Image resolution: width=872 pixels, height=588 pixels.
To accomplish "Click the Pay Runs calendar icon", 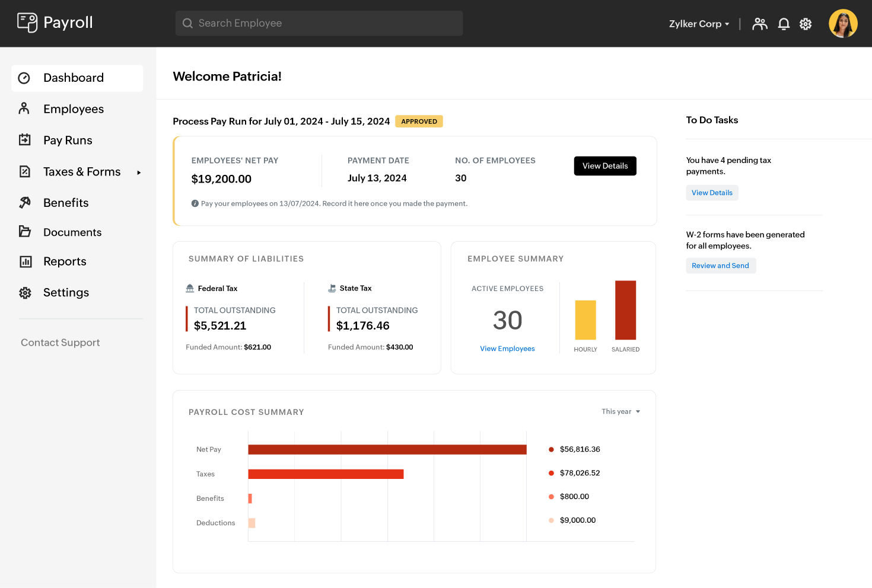I will tap(24, 140).
